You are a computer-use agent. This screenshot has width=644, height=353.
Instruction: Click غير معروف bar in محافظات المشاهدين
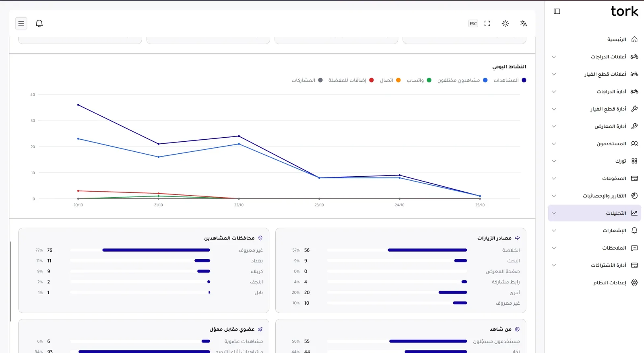pyautogui.click(x=140, y=250)
